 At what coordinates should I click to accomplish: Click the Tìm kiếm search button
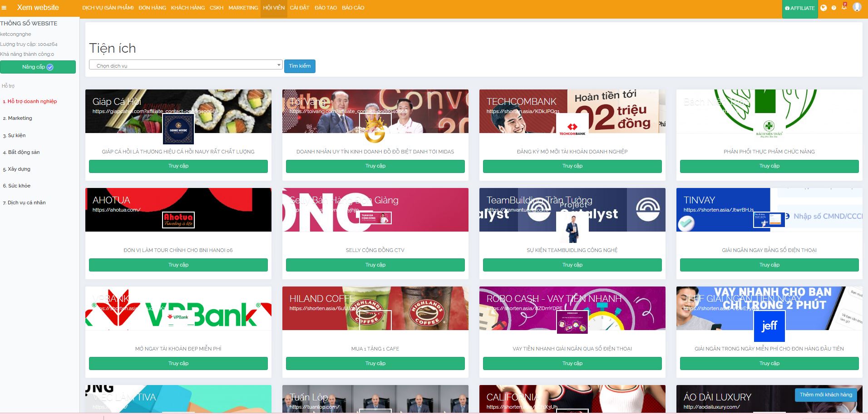pos(300,66)
